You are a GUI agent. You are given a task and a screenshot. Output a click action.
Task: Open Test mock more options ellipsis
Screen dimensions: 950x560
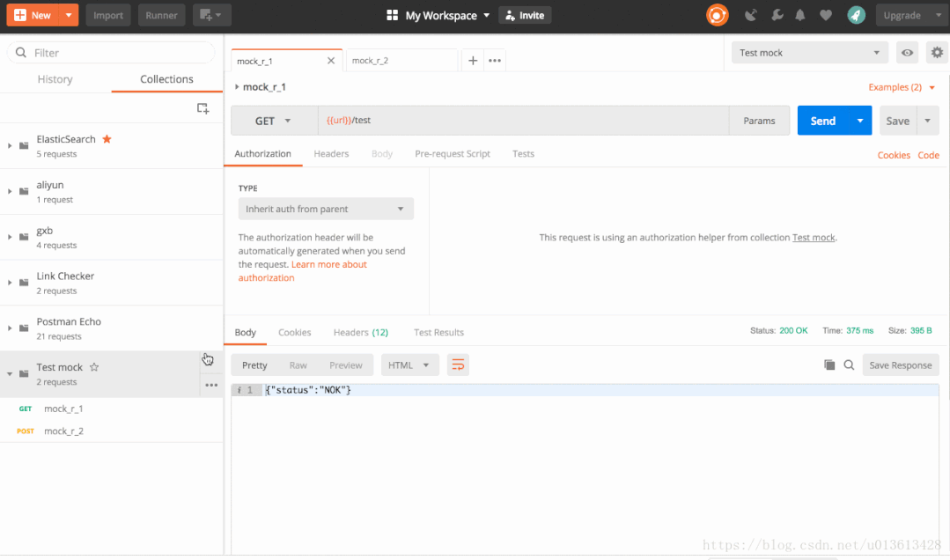coord(211,386)
